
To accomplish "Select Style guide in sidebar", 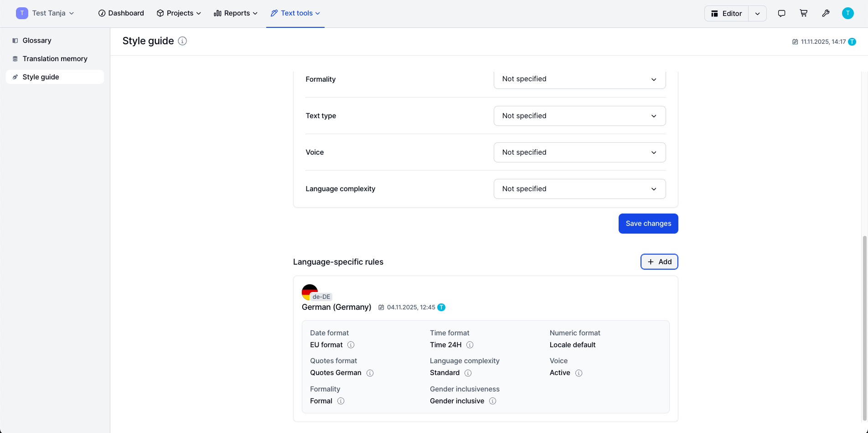I will pos(55,77).
